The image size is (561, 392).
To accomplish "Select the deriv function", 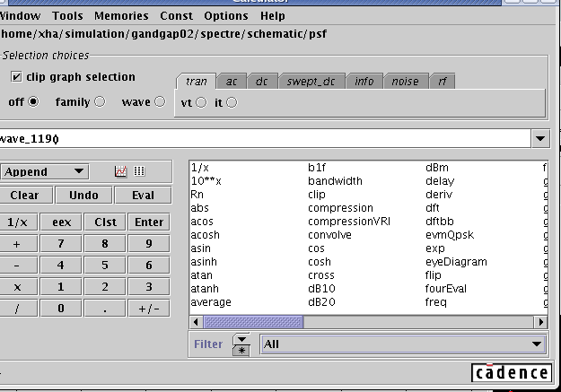I will (x=439, y=195).
